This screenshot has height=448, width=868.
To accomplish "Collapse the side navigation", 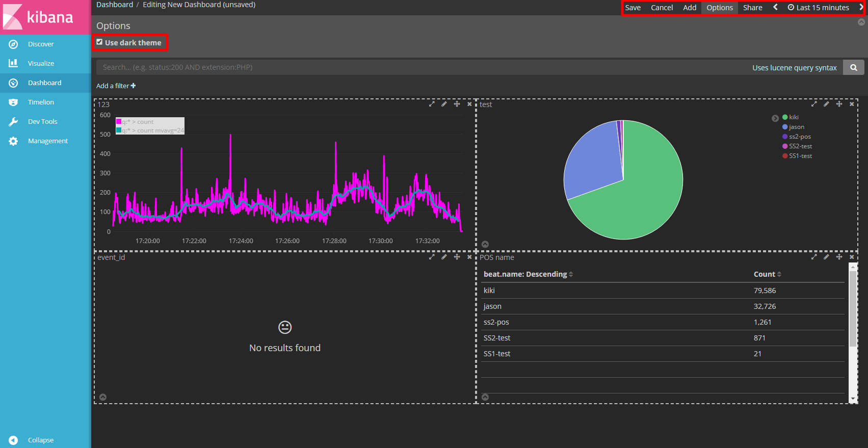I will coord(41,440).
